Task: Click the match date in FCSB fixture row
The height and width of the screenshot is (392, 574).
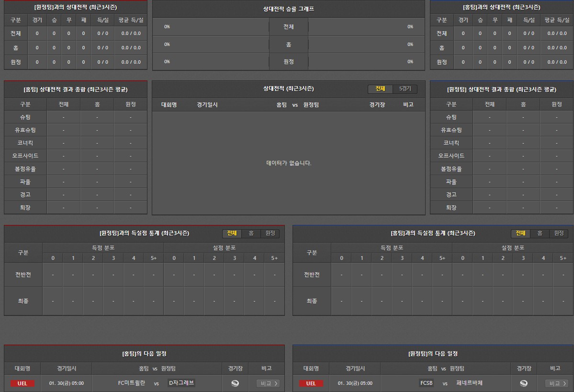Action: coord(355,383)
